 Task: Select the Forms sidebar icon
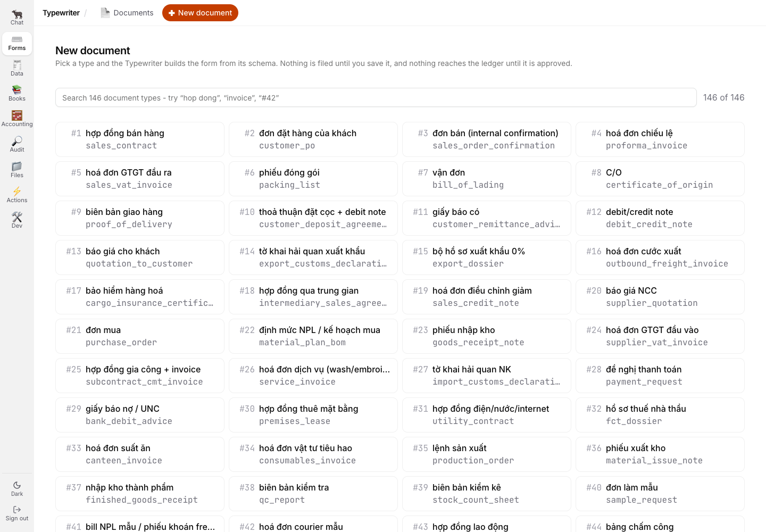(17, 43)
